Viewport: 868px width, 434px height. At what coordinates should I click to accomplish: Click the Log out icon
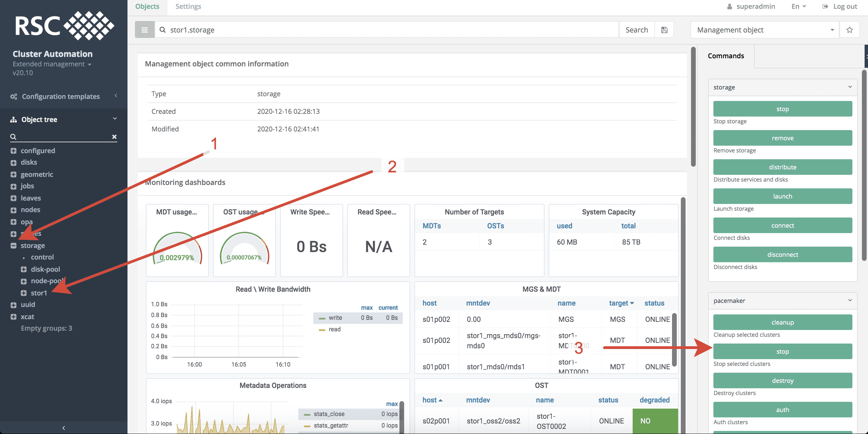point(825,6)
